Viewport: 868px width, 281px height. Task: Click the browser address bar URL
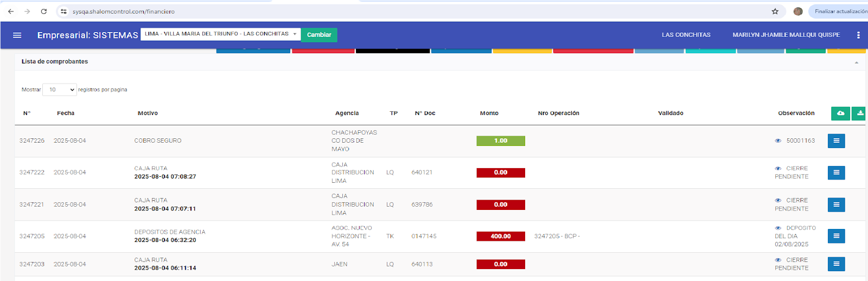124,11
